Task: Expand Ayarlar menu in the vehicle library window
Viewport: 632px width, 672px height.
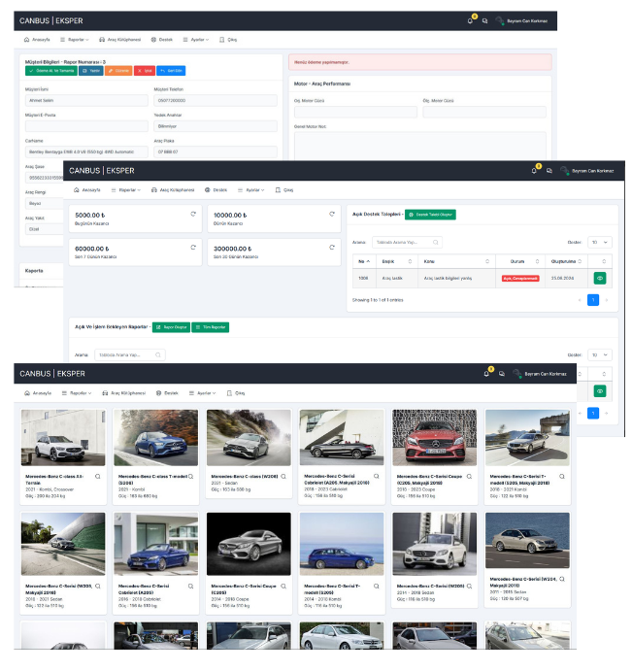Action: pyautogui.click(x=202, y=393)
